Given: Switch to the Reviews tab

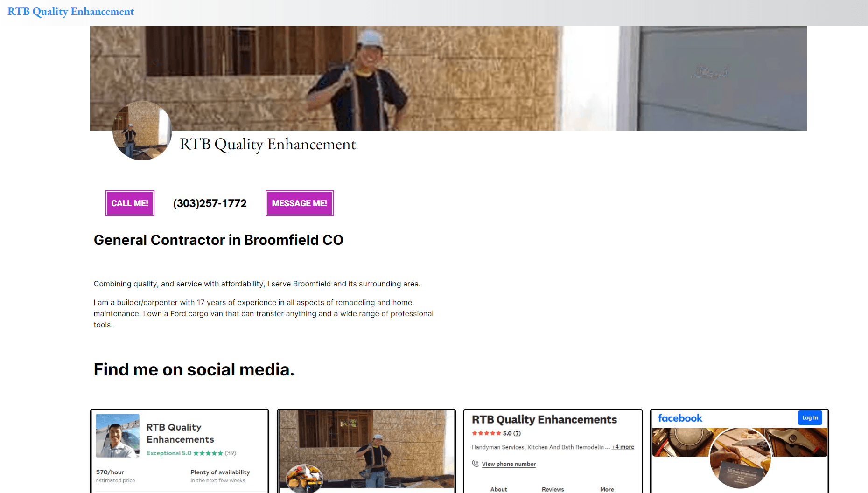Looking at the screenshot, I should (553, 489).
